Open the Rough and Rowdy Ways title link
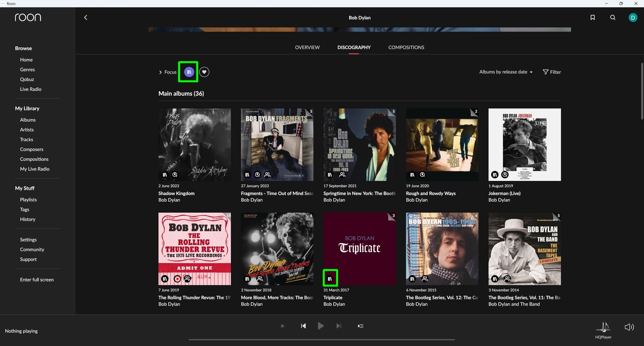The image size is (644, 346). click(x=431, y=193)
